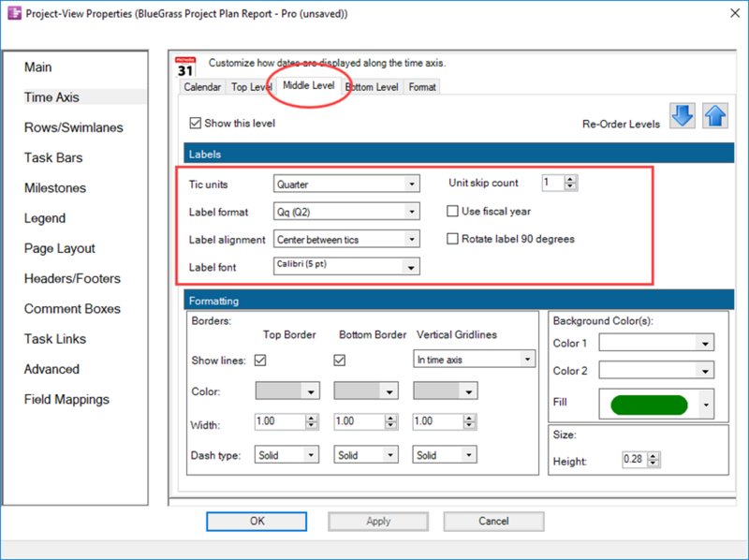Switch to the Calendar tab
Viewport: 749px width, 560px height.
pyautogui.click(x=202, y=87)
